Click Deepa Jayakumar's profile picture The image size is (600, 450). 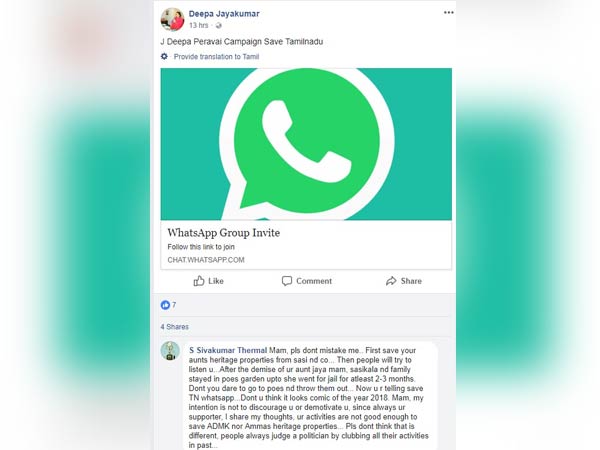(172, 19)
